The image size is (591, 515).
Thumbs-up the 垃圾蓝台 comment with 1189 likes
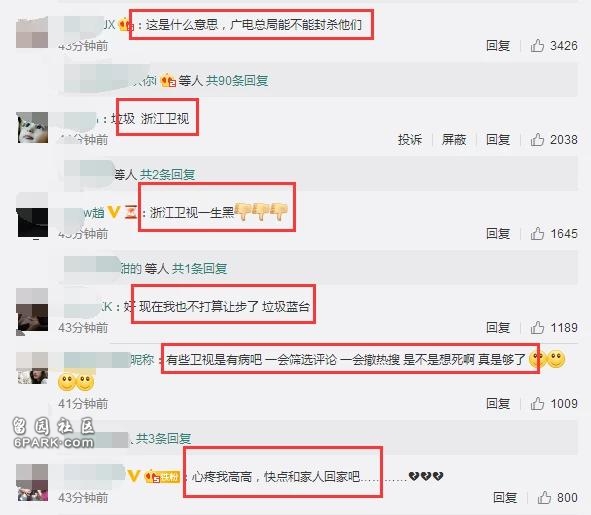pyautogui.click(x=537, y=328)
